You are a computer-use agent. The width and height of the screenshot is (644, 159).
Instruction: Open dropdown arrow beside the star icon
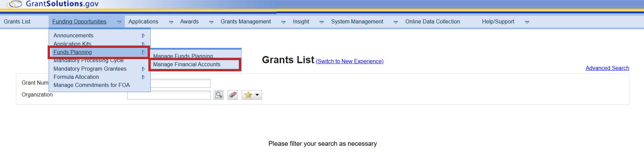pyautogui.click(x=257, y=95)
